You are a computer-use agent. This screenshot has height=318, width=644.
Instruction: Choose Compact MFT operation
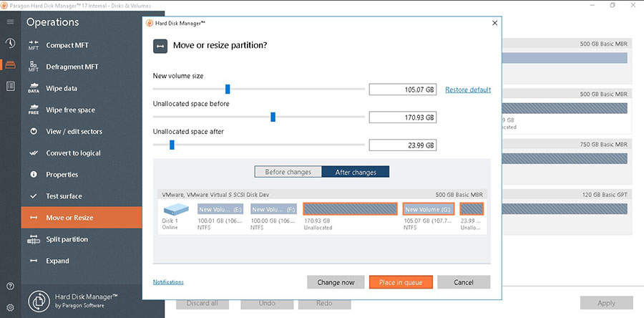(82, 45)
